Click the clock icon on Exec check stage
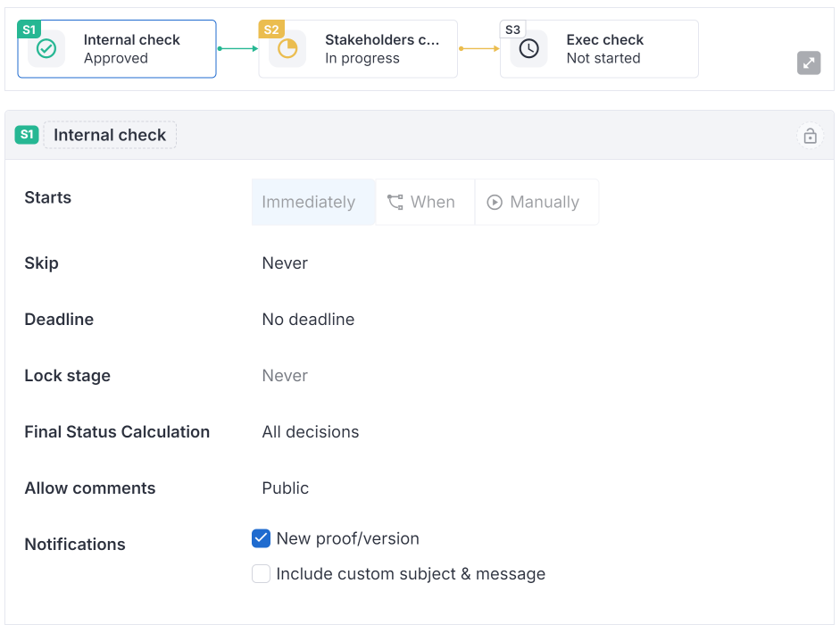The width and height of the screenshot is (840, 625). [x=528, y=49]
